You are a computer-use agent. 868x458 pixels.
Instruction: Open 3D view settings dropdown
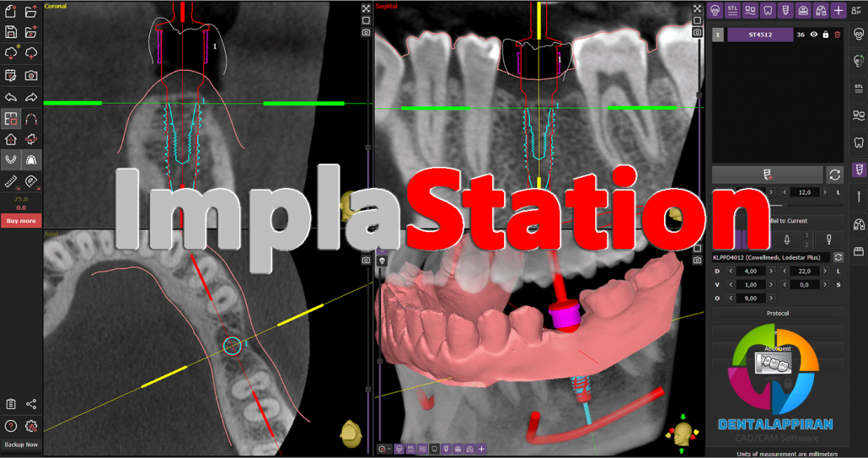point(383,449)
